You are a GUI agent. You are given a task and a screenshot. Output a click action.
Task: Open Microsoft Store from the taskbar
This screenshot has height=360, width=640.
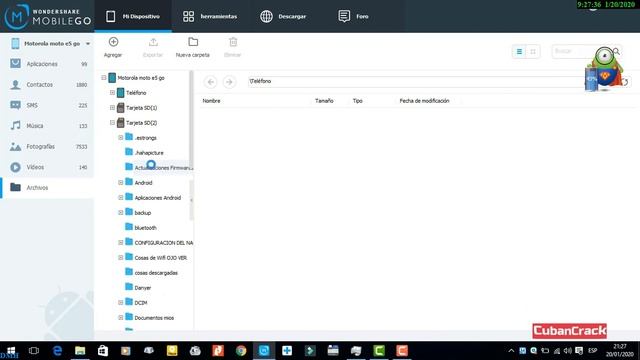pyautogui.click(x=103, y=351)
